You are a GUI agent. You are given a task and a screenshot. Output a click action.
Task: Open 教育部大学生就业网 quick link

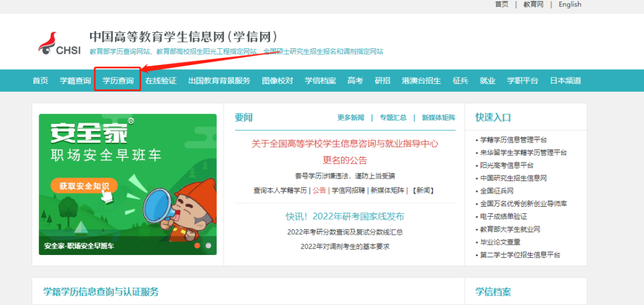[510, 229]
